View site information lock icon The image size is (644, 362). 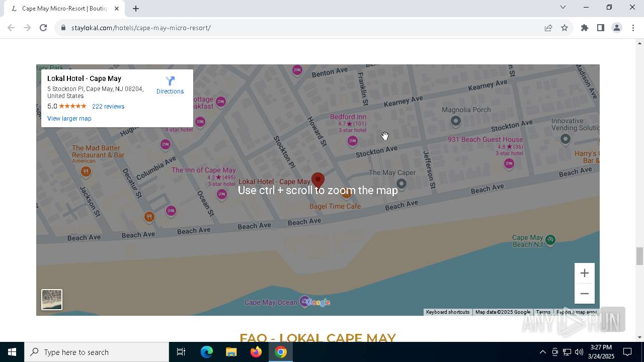click(63, 28)
